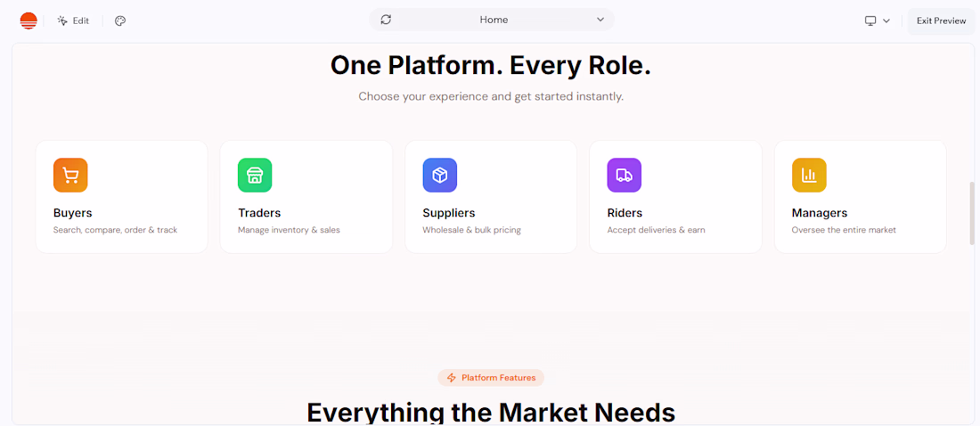
Task: Click "Search, compare, order & track" text
Action: pos(116,230)
